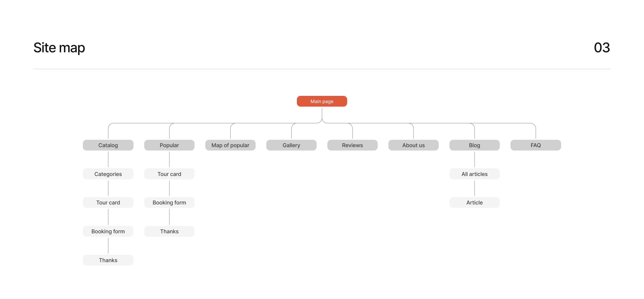The image size is (644, 299).
Task: Open the All articles node
Action: pos(474,174)
